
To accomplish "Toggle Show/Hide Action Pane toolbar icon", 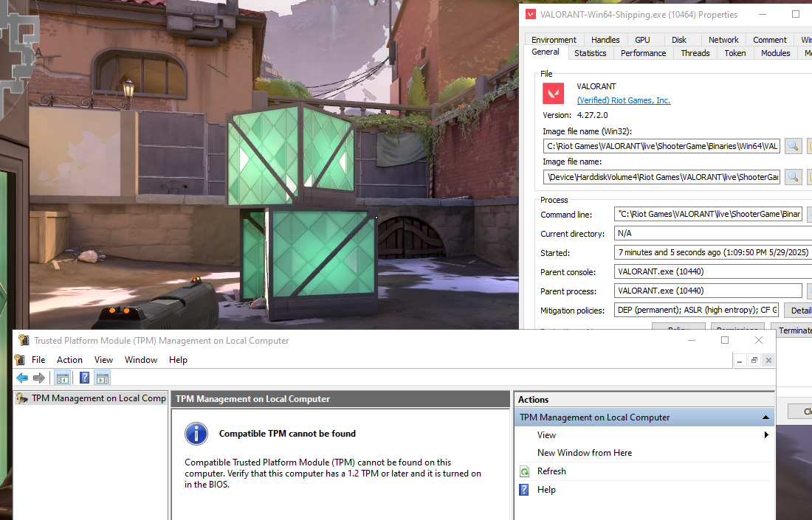I will [103, 378].
